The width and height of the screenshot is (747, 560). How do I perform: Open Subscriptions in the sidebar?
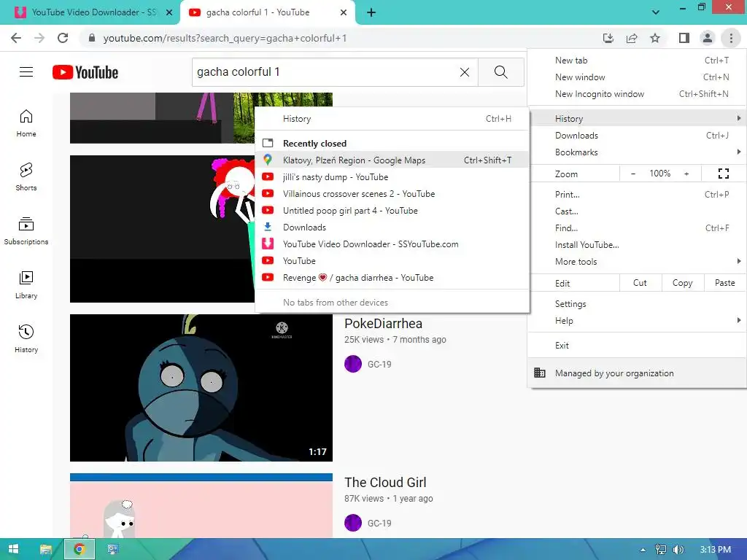point(26,231)
